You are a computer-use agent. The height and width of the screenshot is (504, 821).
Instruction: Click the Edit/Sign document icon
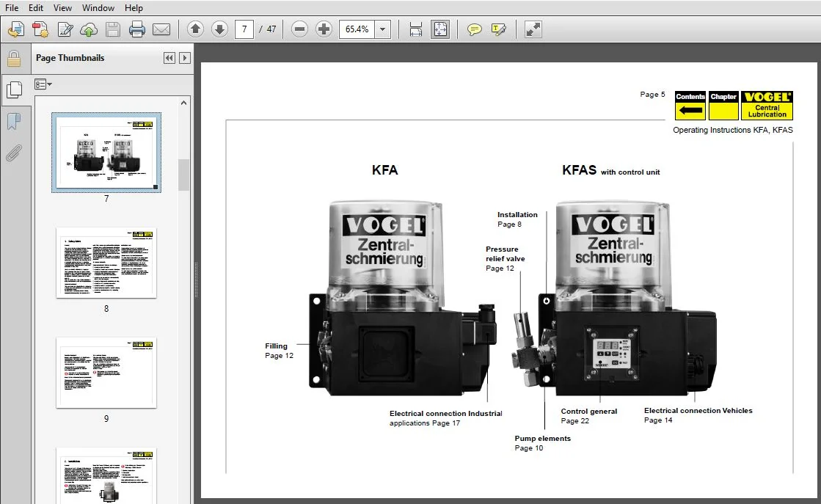[x=65, y=29]
